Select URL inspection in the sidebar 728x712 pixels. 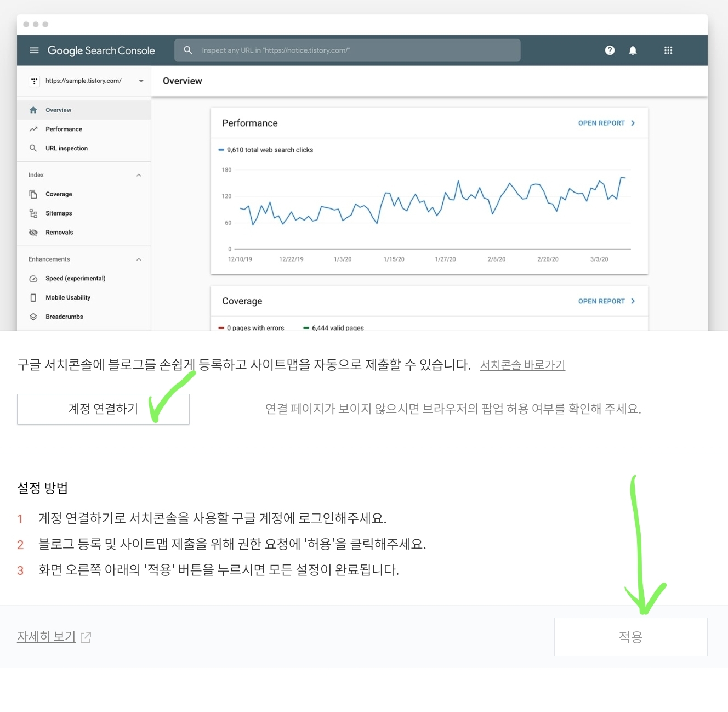pos(84,148)
